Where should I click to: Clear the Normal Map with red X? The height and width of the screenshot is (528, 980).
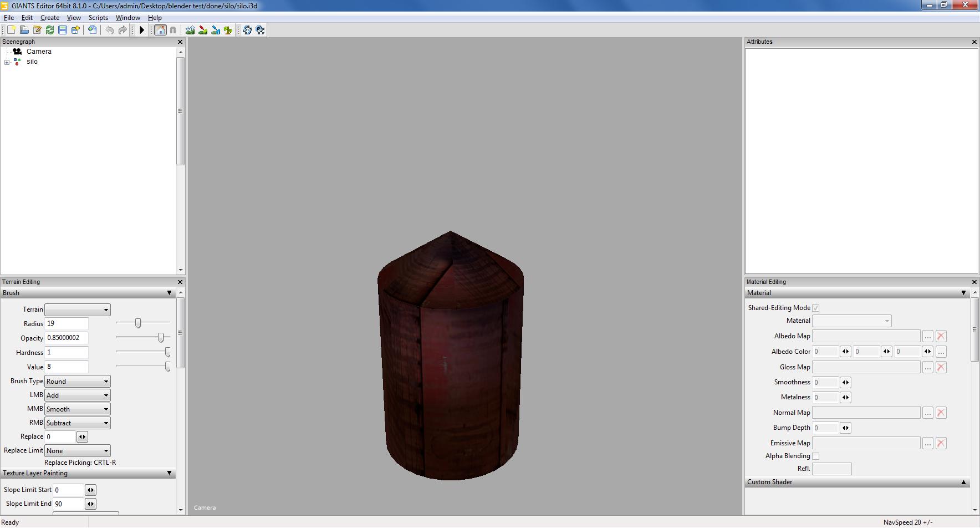pos(941,413)
